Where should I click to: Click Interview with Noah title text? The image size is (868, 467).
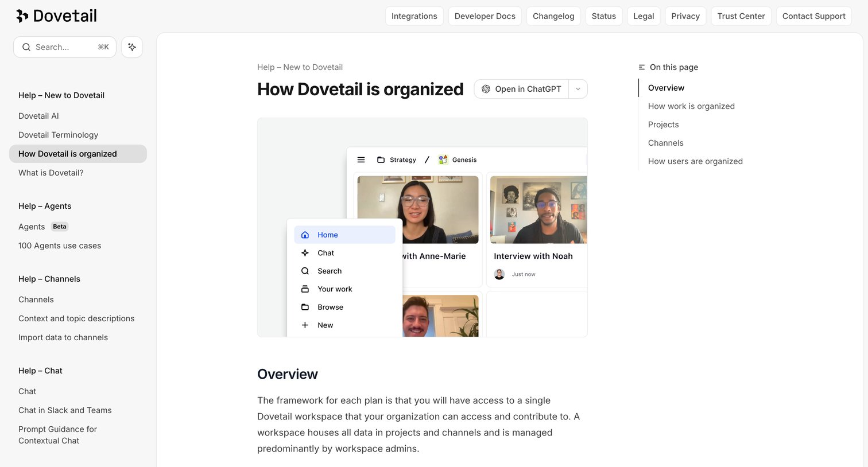[x=533, y=256]
